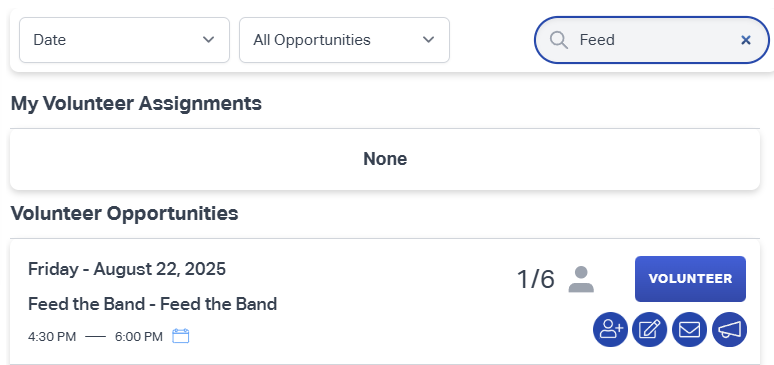Viewport: 774px width, 365px height.
Task: Sign up with the VOLUNTEER button
Action: (690, 279)
